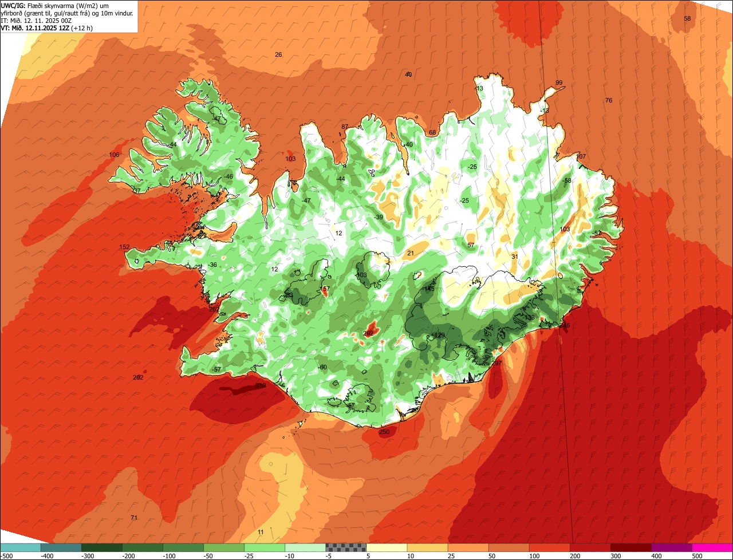Viewport: 733px width, 560px height.
Task: Click the map value '11' above the legend
Action: [x=261, y=532]
